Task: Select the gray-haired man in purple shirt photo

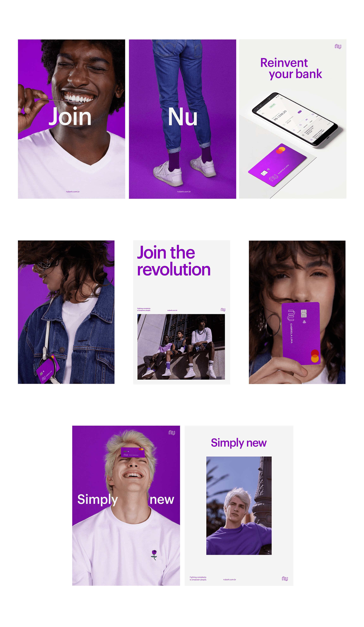Action: (x=239, y=506)
